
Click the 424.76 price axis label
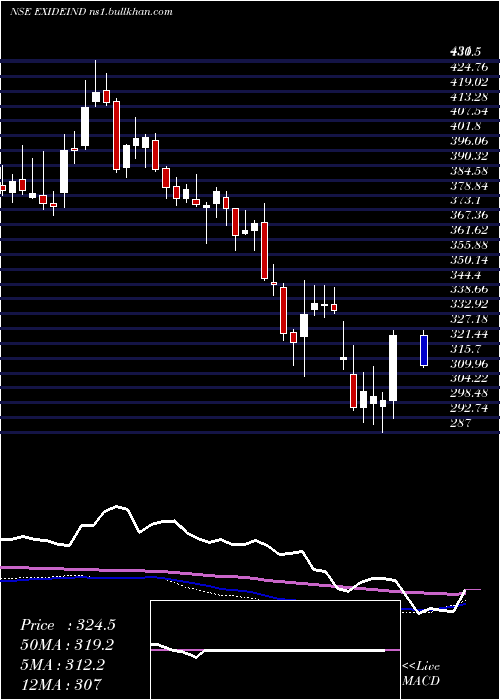[469, 67]
